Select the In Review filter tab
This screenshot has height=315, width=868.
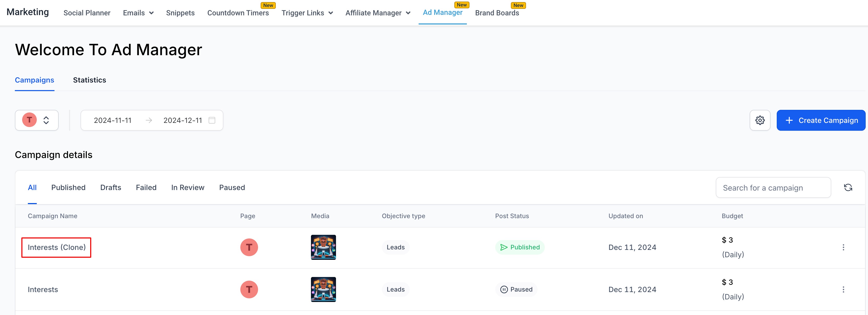point(187,187)
